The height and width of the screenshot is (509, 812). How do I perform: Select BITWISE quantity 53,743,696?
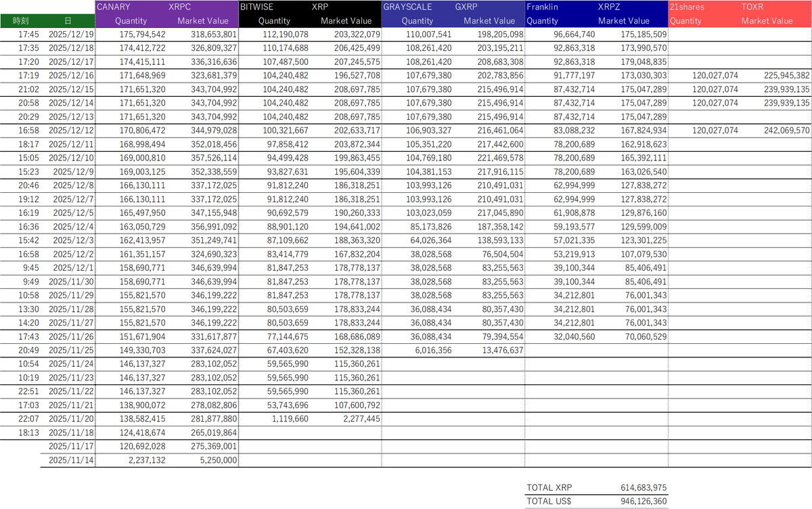click(x=288, y=405)
